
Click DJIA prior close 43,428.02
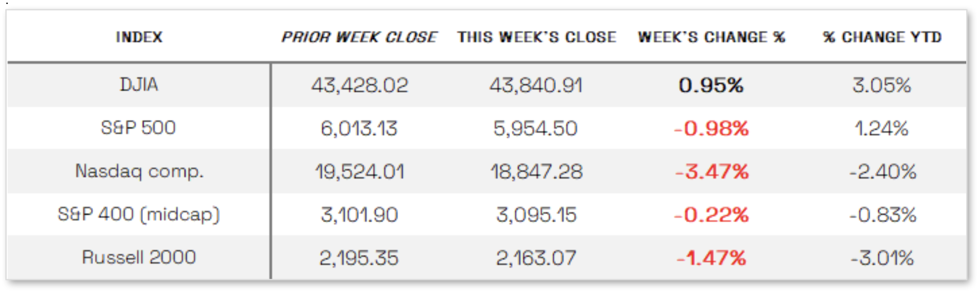tap(359, 85)
